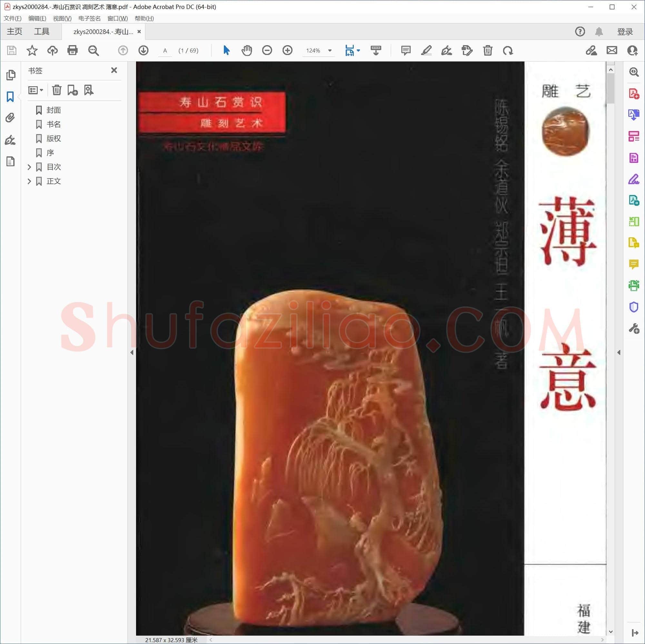Open the attachments panel paperclip icon

pyautogui.click(x=10, y=118)
